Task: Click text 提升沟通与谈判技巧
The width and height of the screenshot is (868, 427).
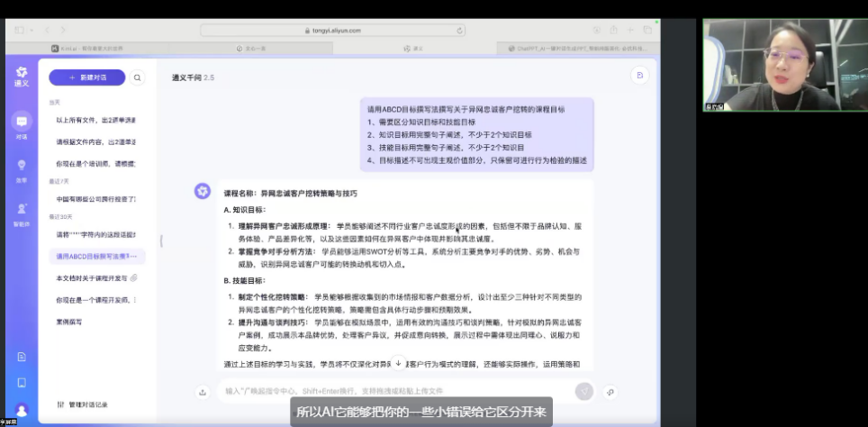Action: pyautogui.click(x=273, y=322)
